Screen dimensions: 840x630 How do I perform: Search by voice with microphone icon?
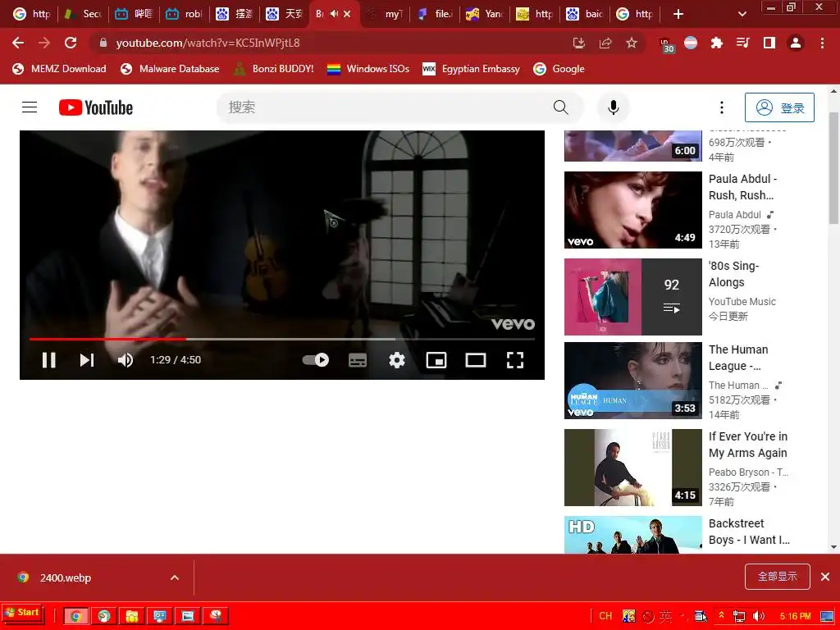coord(614,107)
